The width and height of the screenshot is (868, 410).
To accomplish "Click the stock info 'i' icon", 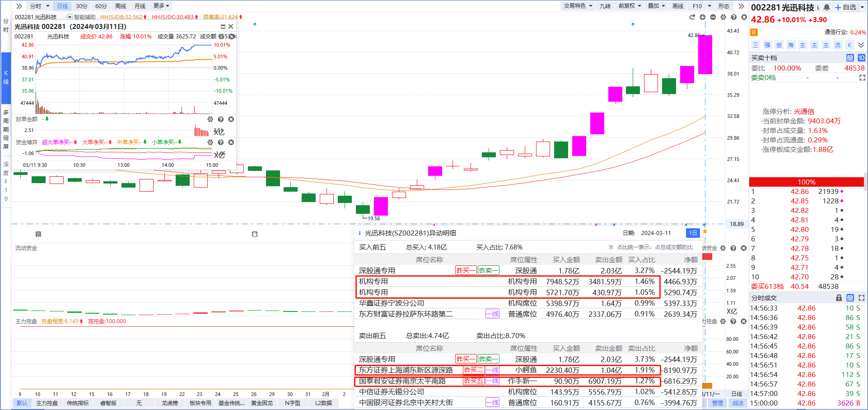I will click(x=818, y=7).
